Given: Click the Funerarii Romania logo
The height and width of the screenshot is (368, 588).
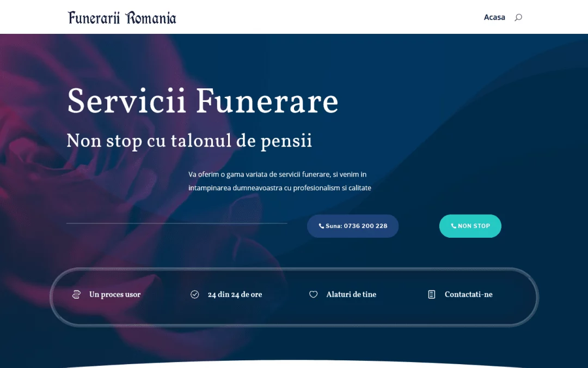Looking at the screenshot, I should (122, 17).
